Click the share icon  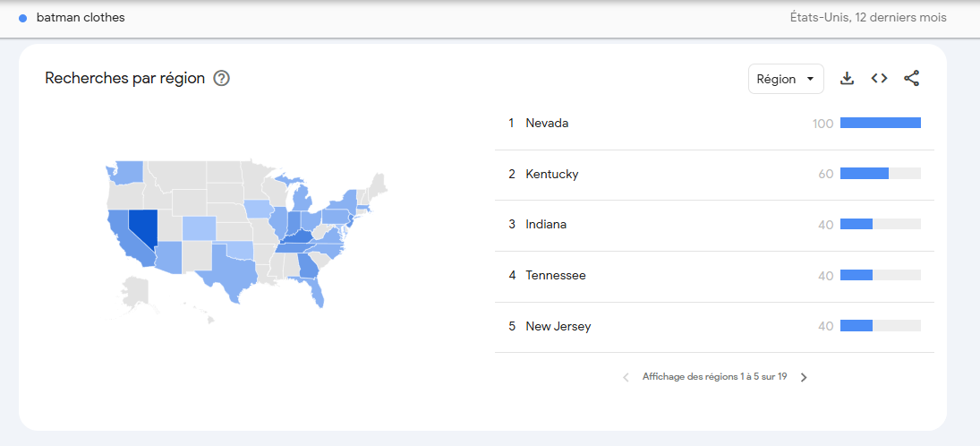911,79
